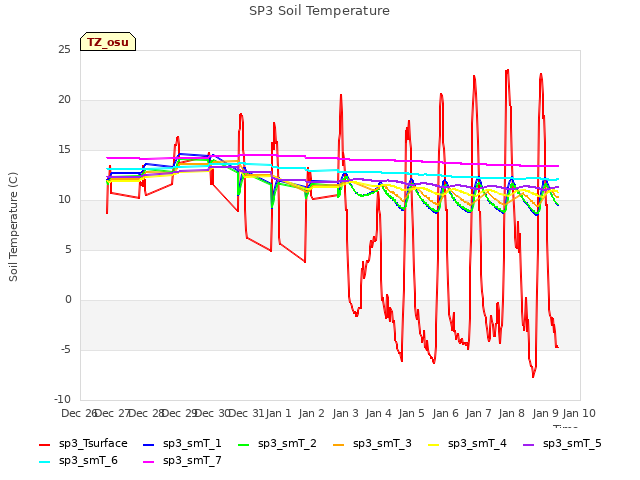The width and height of the screenshot is (640, 480).
Task: Click the cyan sp3_smT_6 legend swatch
Action: point(44,462)
